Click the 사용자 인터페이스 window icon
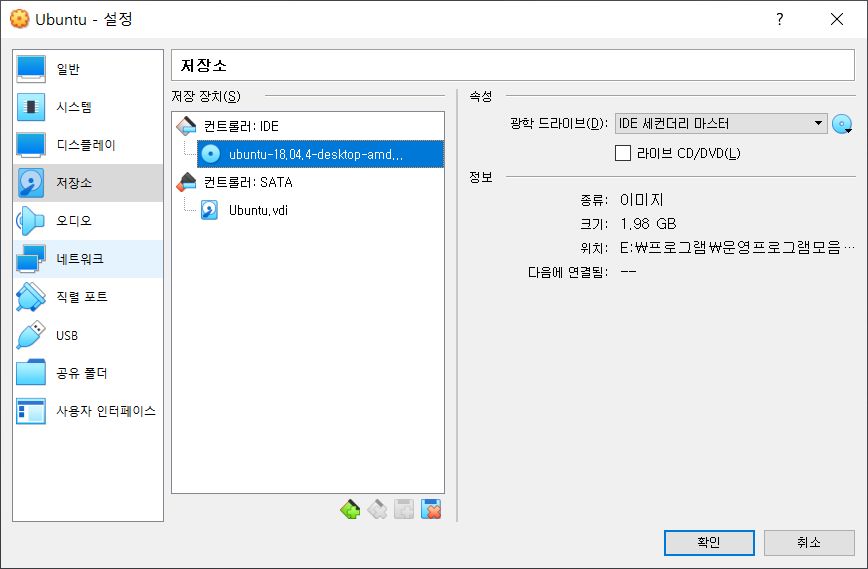Screen dimensions: 868x569 pos(30,411)
